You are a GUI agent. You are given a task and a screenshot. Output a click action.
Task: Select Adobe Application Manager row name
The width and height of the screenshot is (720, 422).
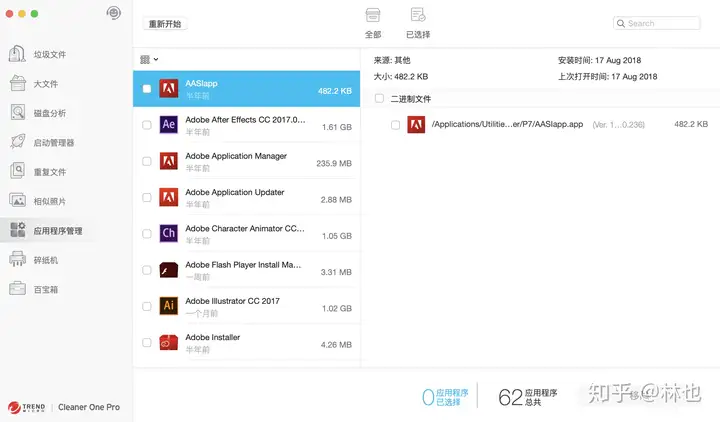(236, 156)
